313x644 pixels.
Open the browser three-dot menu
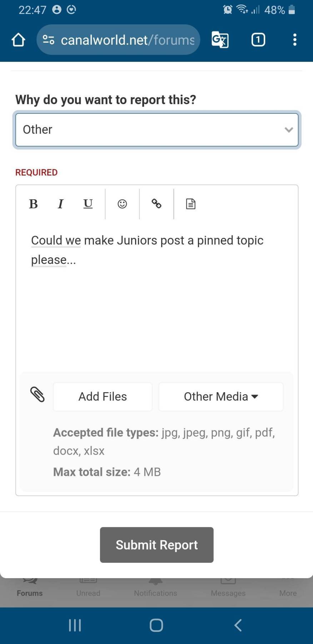294,40
